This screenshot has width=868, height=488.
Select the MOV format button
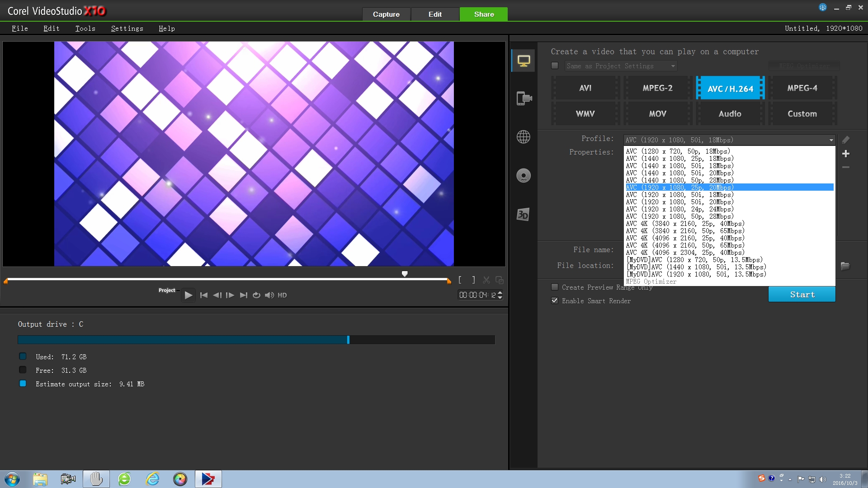click(658, 114)
